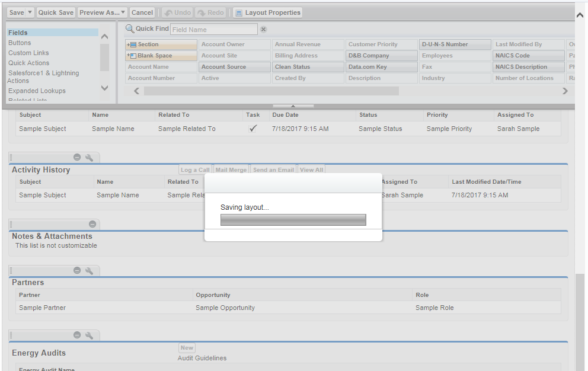Open the Save dropdown arrow
This screenshot has width=588, height=371.
[x=30, y=12]
